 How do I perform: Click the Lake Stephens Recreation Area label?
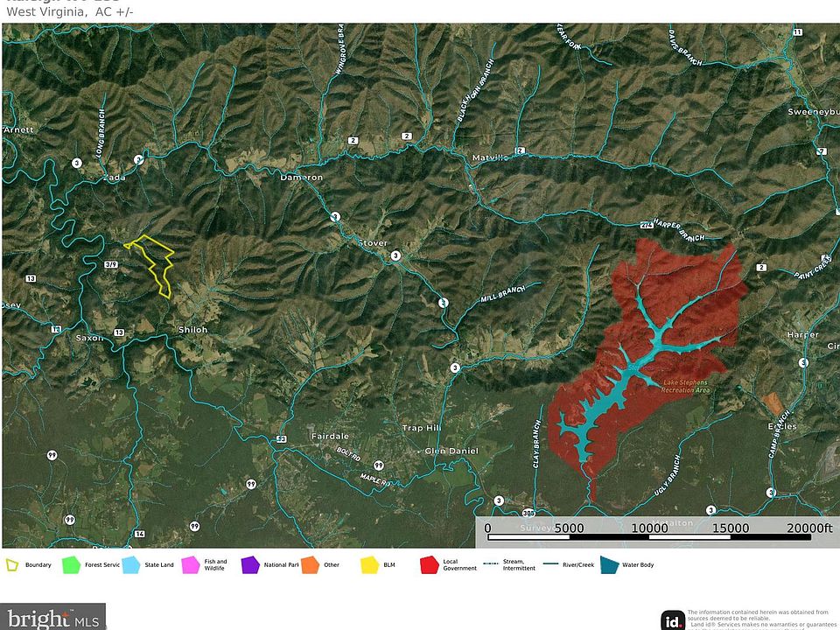(685, 386)
